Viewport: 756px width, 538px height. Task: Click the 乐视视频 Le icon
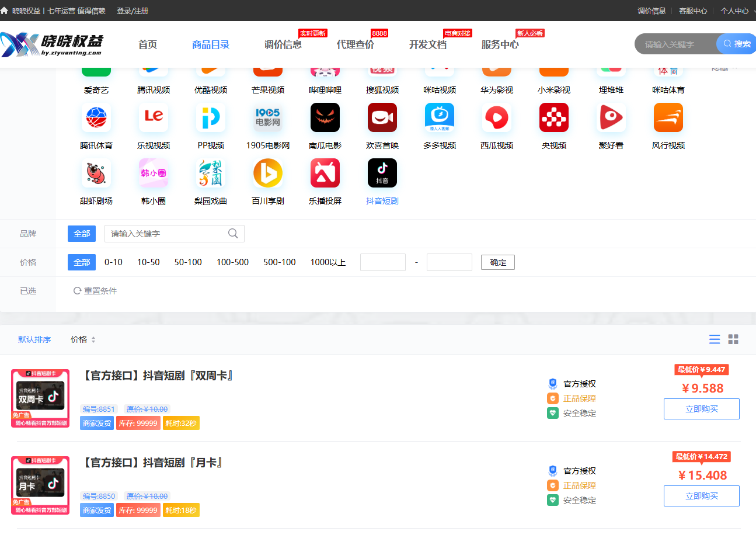click(154, 118)
